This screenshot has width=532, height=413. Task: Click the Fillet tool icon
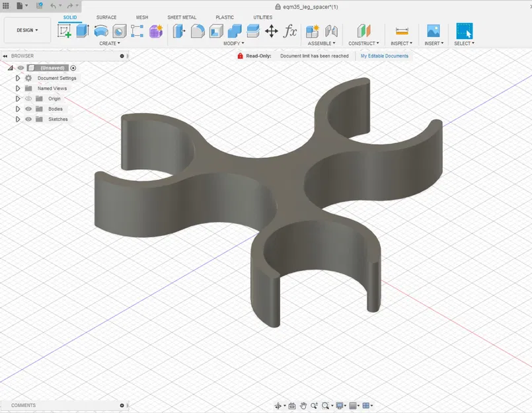pyautogui.click(x=198, y=30)
